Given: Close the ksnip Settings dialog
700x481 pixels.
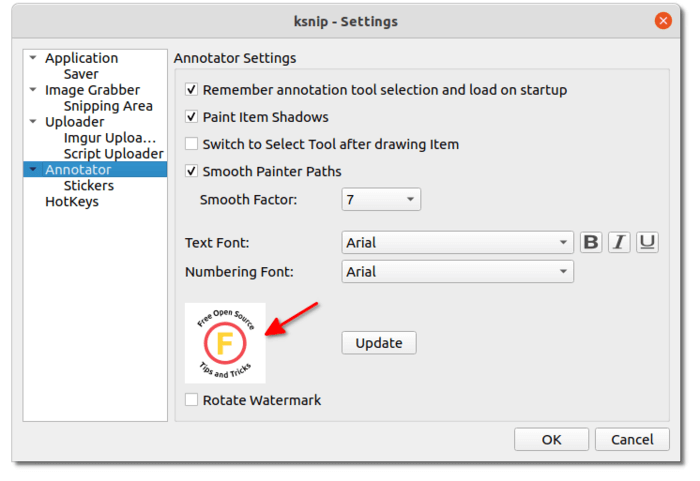Looking at the screenshot, I should 663,21.
